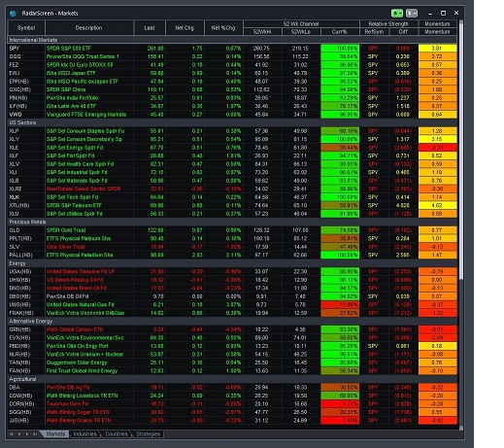The width and height of the screenshot is (504, 448).
Task: Select the DBO(HB) symbol cell
Action: tap(26, 296)
